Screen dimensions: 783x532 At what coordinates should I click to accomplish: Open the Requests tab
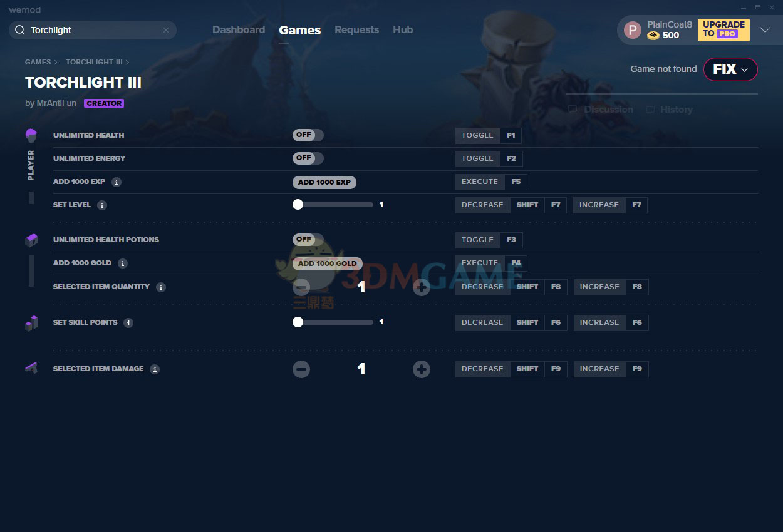[356, 30]
